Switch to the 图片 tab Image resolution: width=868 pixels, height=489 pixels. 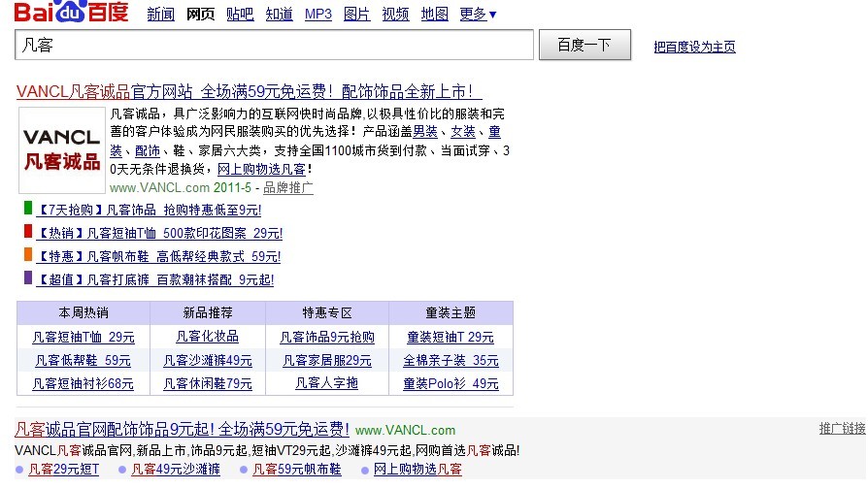356,14
